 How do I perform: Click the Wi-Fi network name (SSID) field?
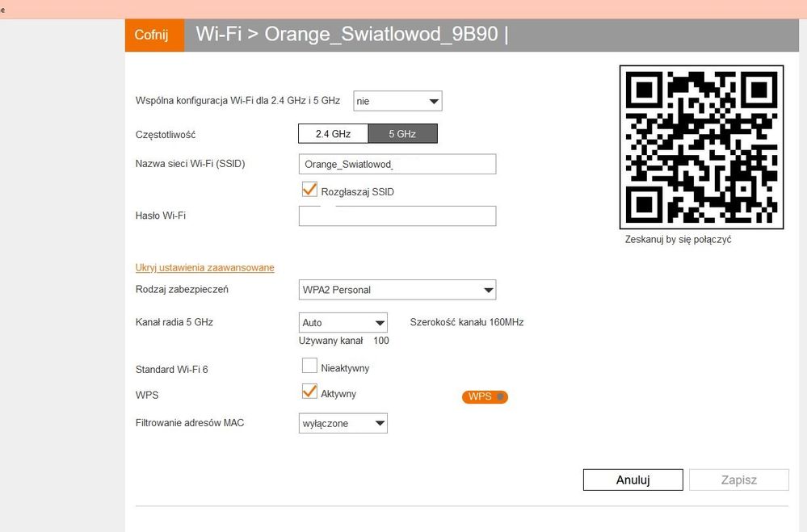pyautogui.click(x=397, y=165)
